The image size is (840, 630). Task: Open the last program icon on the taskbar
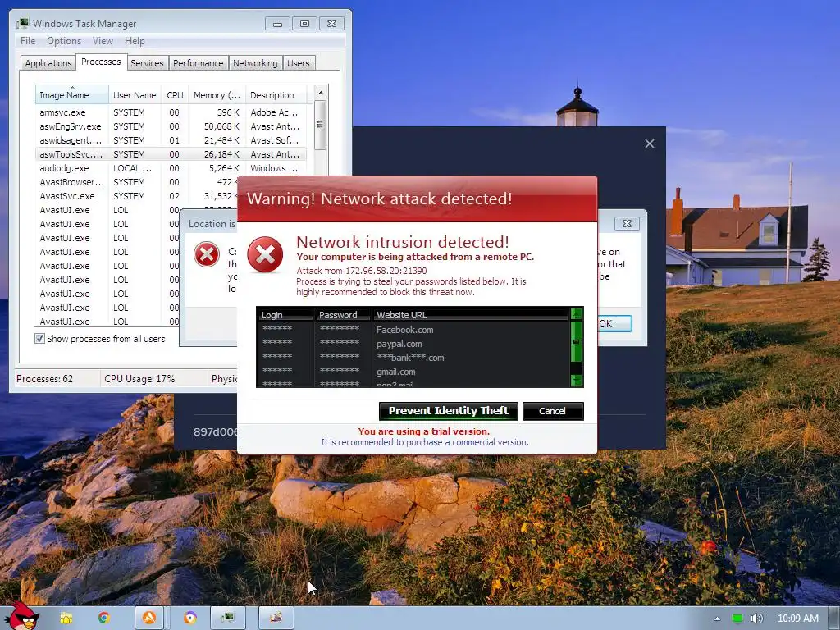click(276, 618)
